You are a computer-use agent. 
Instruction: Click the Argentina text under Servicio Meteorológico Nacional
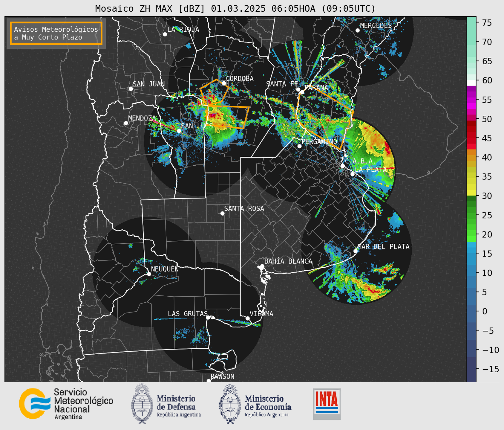coord(68,417)
